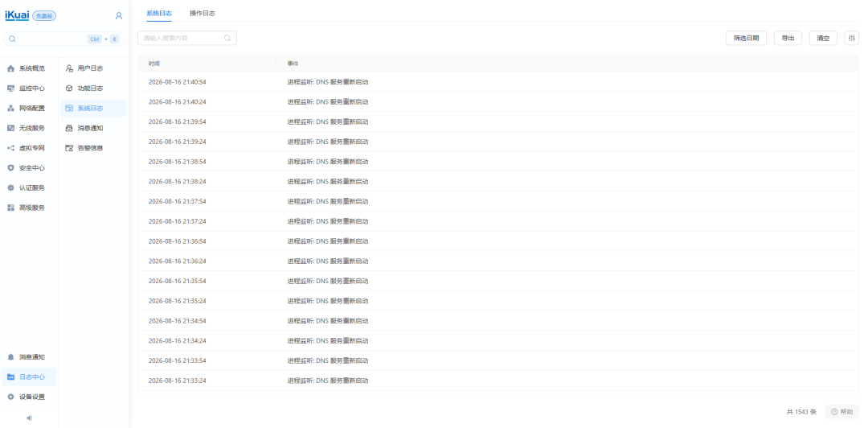Switch to 系统日志 tab

coord(159,13)
